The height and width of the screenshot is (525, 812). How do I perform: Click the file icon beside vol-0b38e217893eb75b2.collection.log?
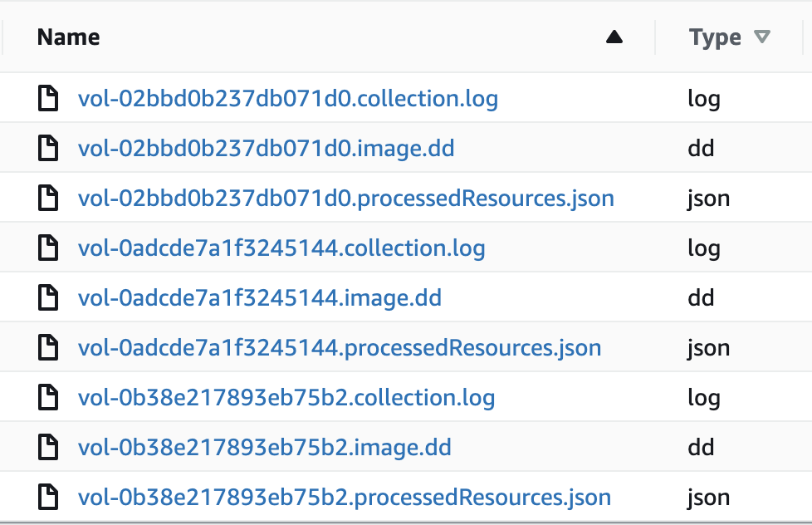(x=48, y=397)
